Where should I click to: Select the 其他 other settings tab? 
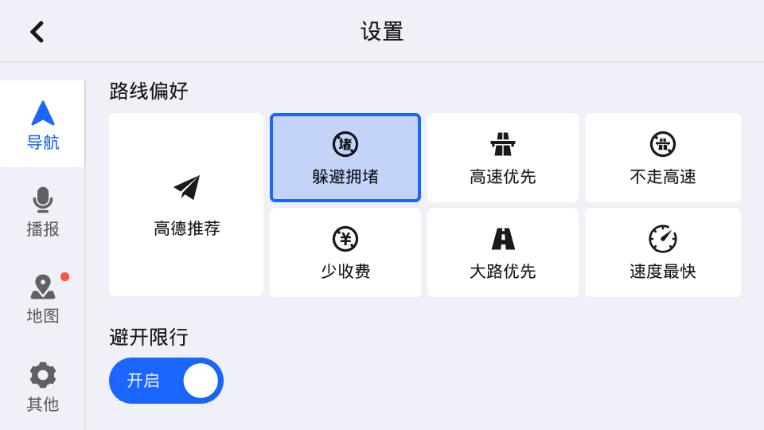tap(43, 388)
